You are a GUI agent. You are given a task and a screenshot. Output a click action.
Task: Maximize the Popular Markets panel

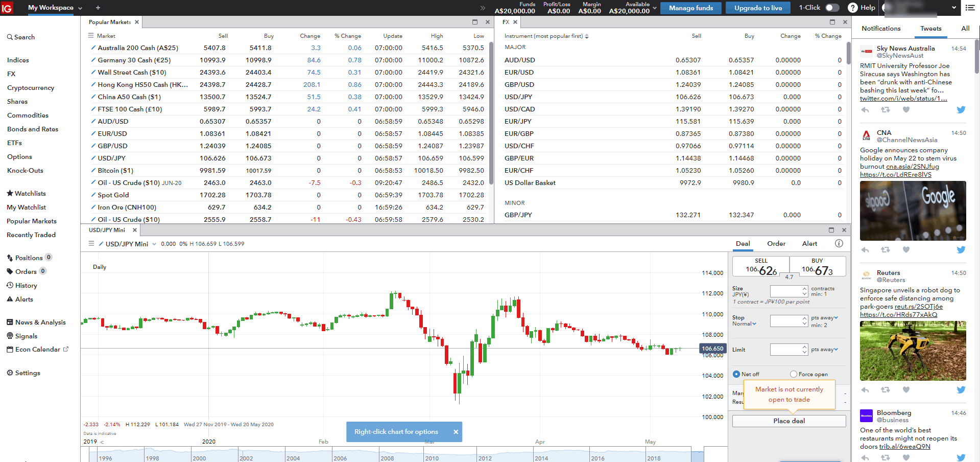[475, 22]
